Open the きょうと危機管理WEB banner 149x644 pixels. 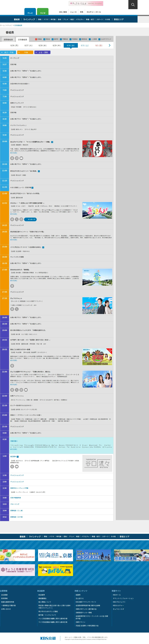click(18, 570)
